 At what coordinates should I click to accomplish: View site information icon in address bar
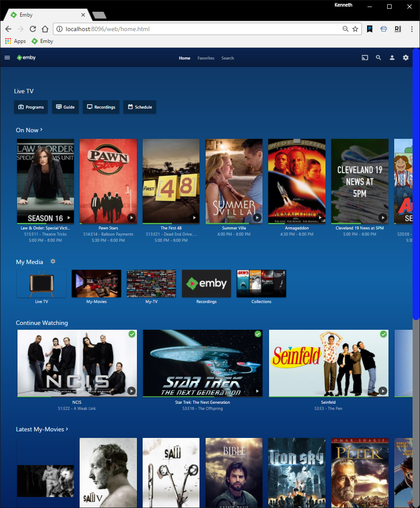[59, 29]
